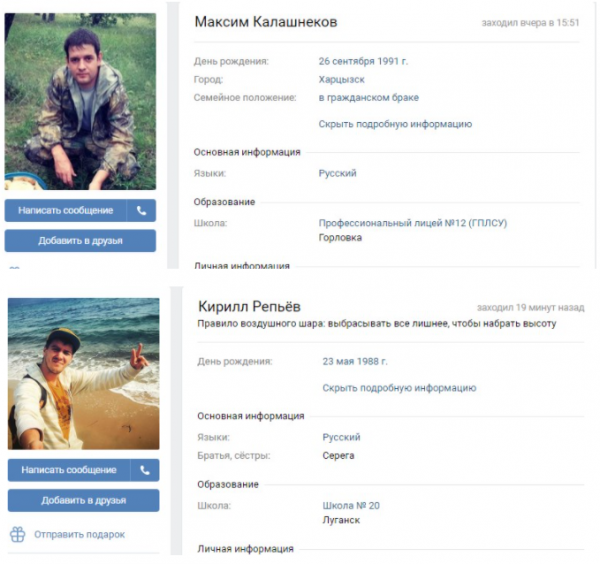Click Добавить в друзья under Максим's photo
The height and width of the screenshot is (564, 600).
(x=80, y=241)
